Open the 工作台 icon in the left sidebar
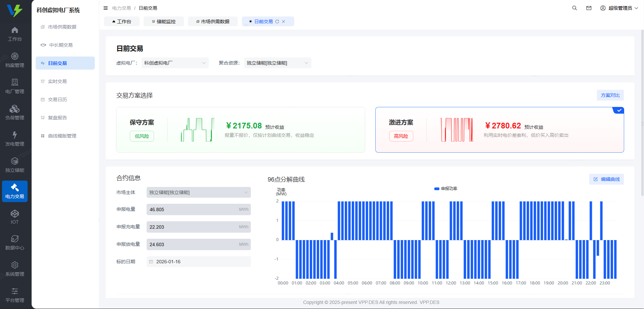 tap(14, 33)
